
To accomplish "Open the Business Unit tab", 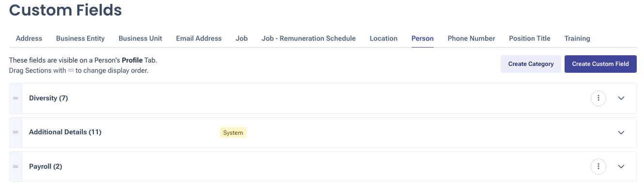I will pos(140,38).
